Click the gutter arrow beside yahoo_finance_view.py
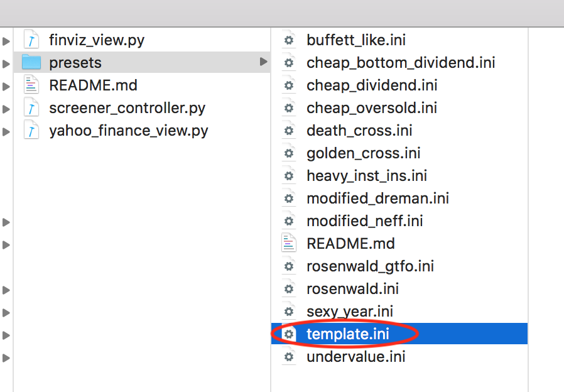This screenshot has width=564, height=392. [6, 132]
